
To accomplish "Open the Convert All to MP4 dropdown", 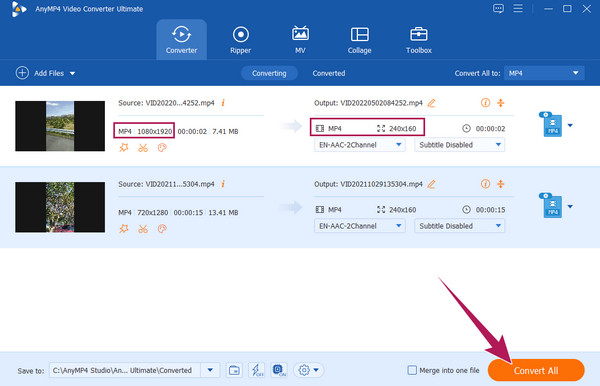I will point(544,73).
